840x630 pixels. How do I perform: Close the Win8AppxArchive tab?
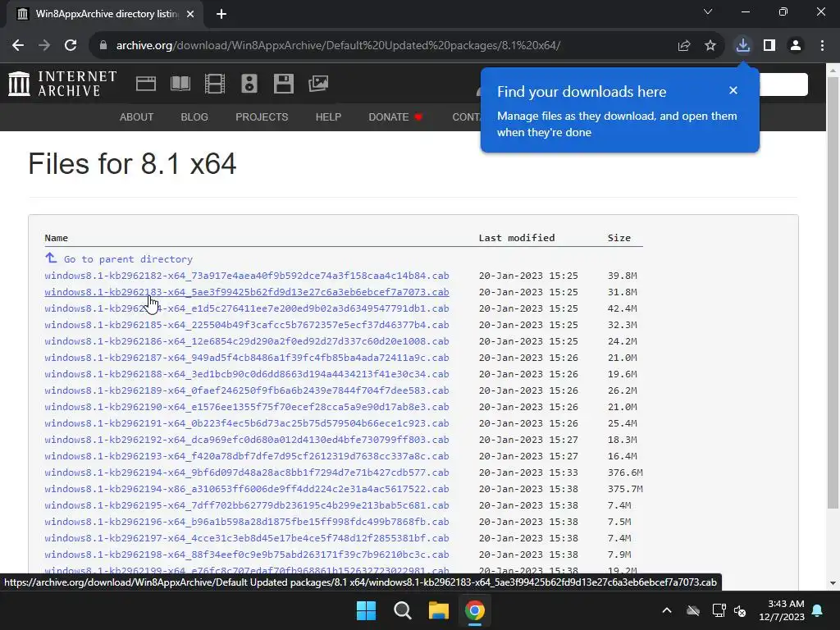tap(190, 14)
